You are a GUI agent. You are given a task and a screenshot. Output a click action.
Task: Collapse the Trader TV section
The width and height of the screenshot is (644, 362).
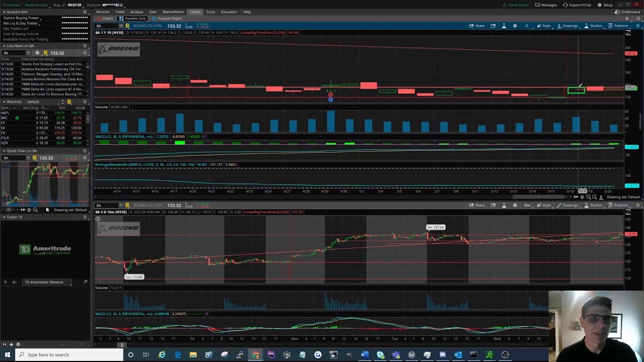(x=4, y=217)
